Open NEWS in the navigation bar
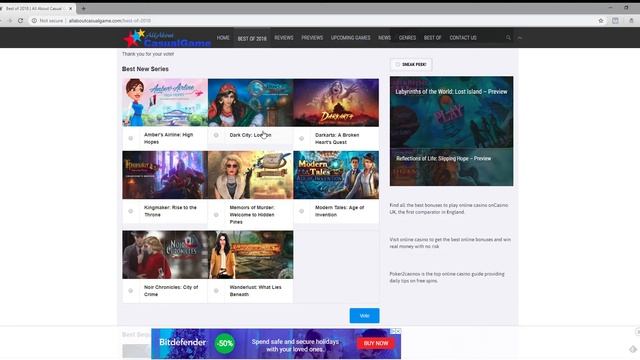This screenshot has width=640, height=360. click(x=384, y=38)
